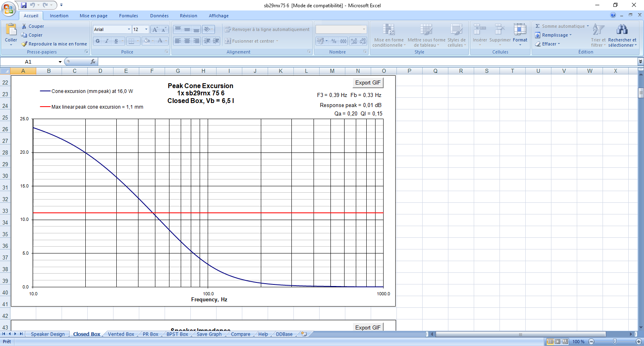Select column header P
The height and width of the screenshot is (346, 644).
coord(409,71)
